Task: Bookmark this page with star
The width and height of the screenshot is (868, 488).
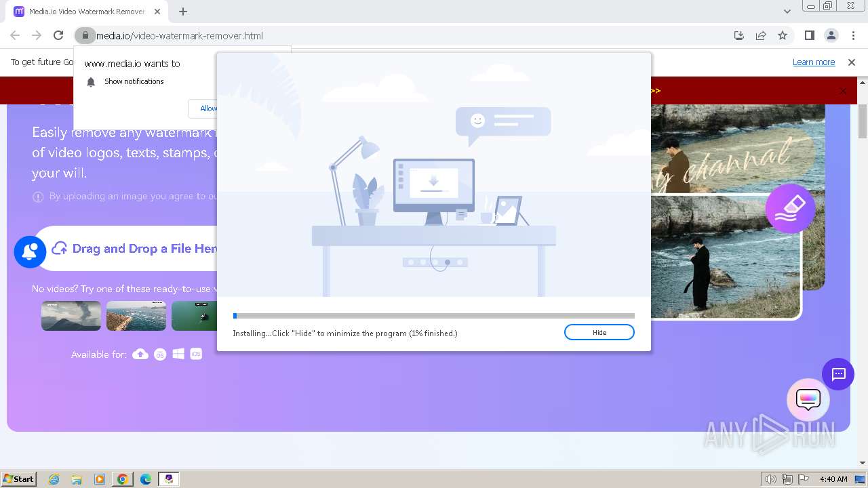Action: coord(783,35)
